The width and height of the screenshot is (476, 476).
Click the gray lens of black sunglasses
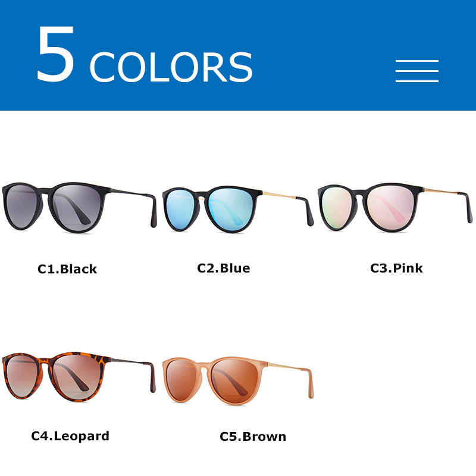click(x=77, y=206)
